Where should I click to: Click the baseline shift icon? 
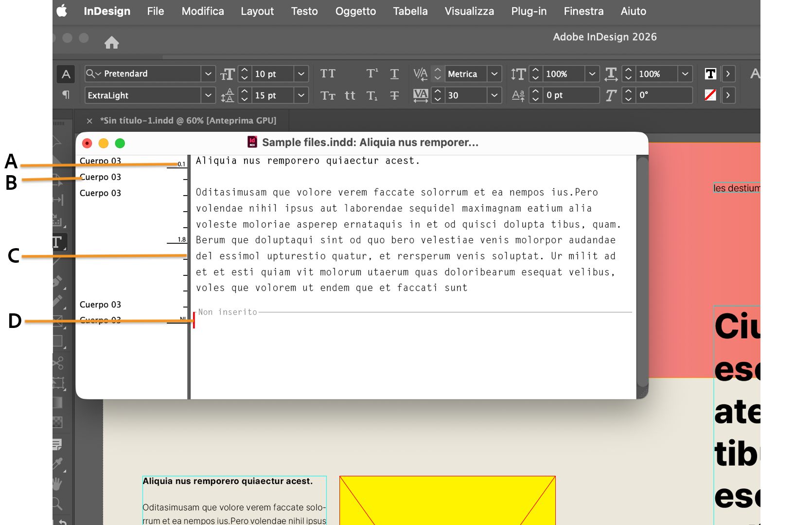(518, 95)
